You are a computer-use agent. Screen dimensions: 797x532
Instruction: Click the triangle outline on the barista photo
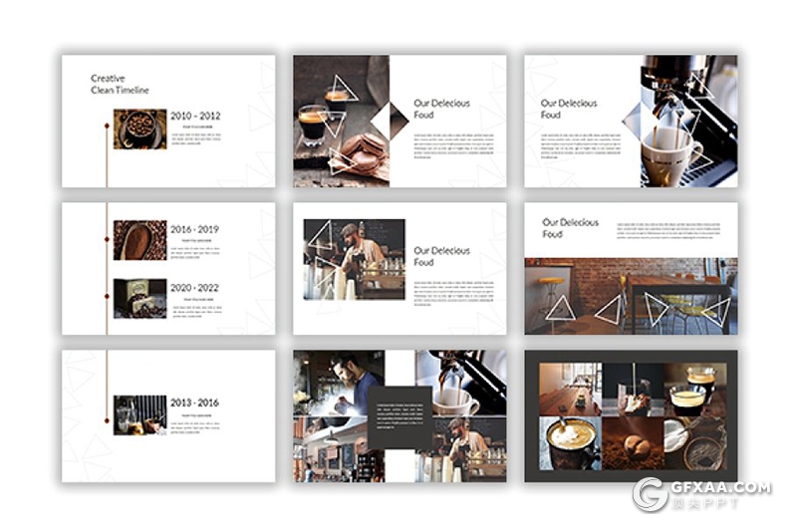pyautogui.click(x=321, y=237)
